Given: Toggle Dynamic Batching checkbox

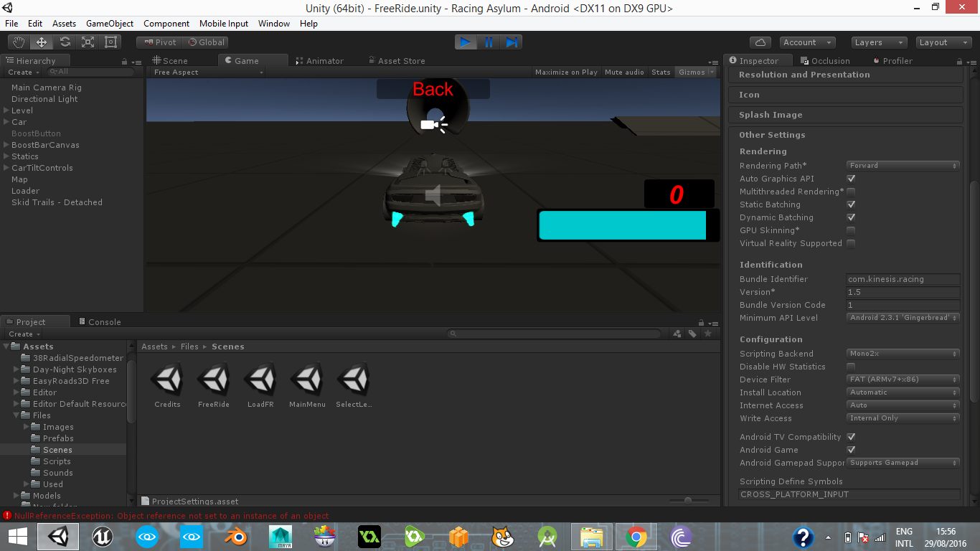Looking at the screenshot, I should [x=851, y=217].
